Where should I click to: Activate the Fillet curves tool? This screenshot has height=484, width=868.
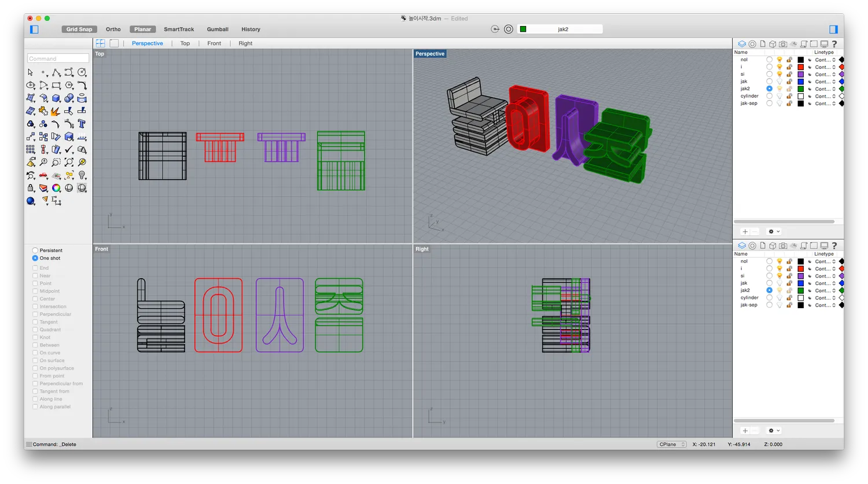[82, 85]
